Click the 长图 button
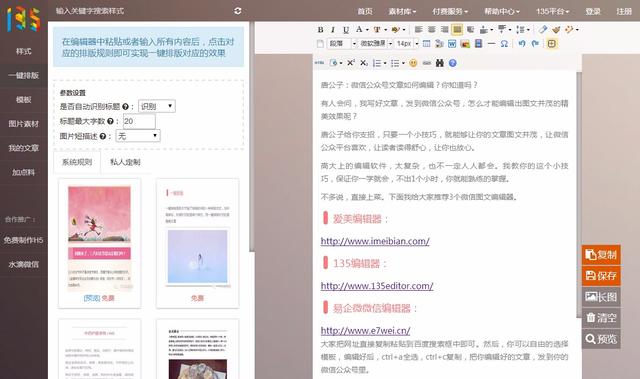This screenshot has width=640, height=379. pyautogui.click(x=601, y=297)
